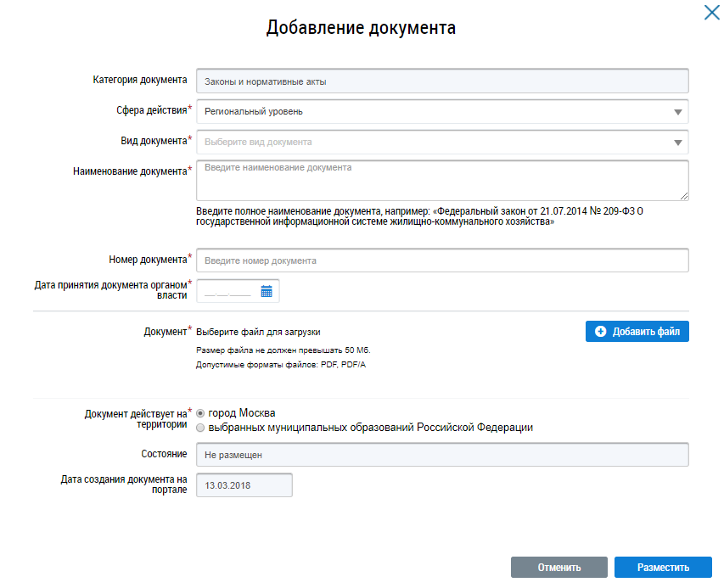
Task: Click the Состояние field showing Не размещен
Action: point(441,455)
